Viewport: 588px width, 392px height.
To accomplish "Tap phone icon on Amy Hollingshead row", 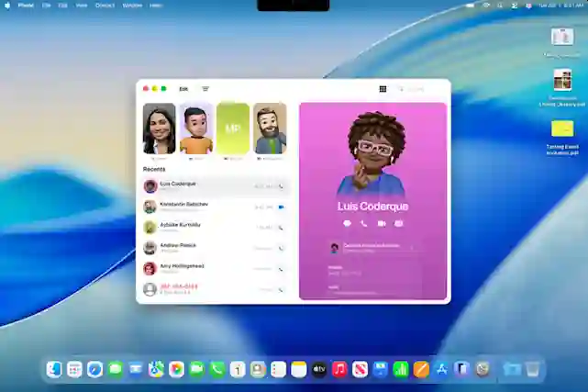I will [x=281, y=269].
